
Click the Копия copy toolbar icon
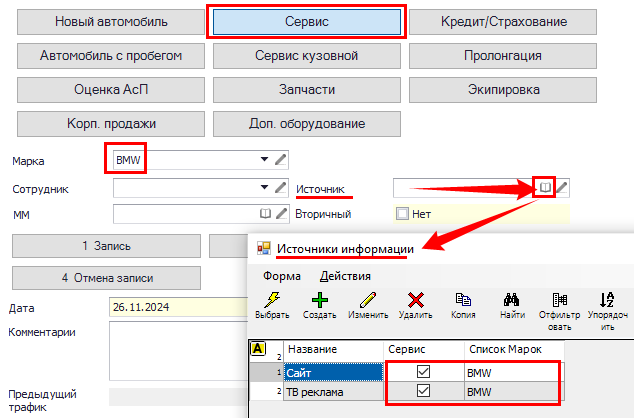(x=464, y=299)
